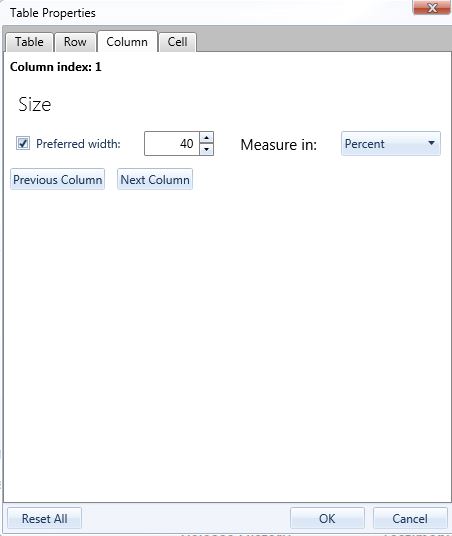Viewport: 452px width, 536px height.
Task: Decrease preferred width with down spinner arrow
Action: coord(207,149)
